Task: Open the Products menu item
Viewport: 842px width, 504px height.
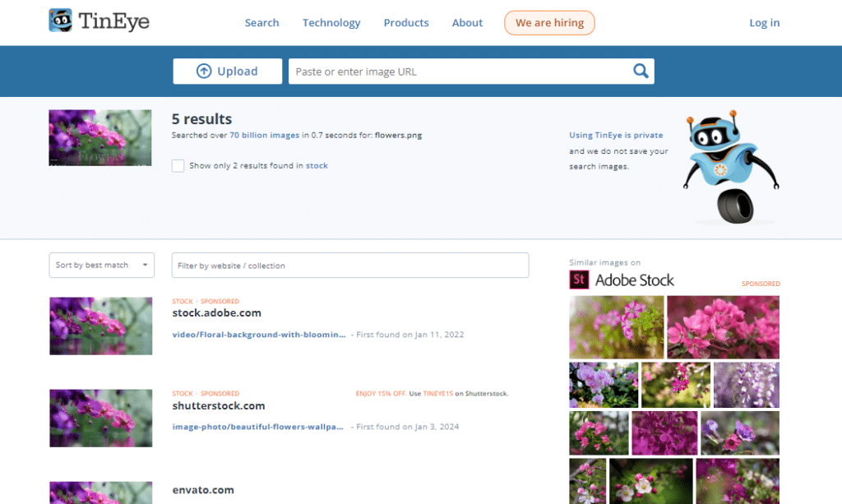Action: (x=406, y=22)
